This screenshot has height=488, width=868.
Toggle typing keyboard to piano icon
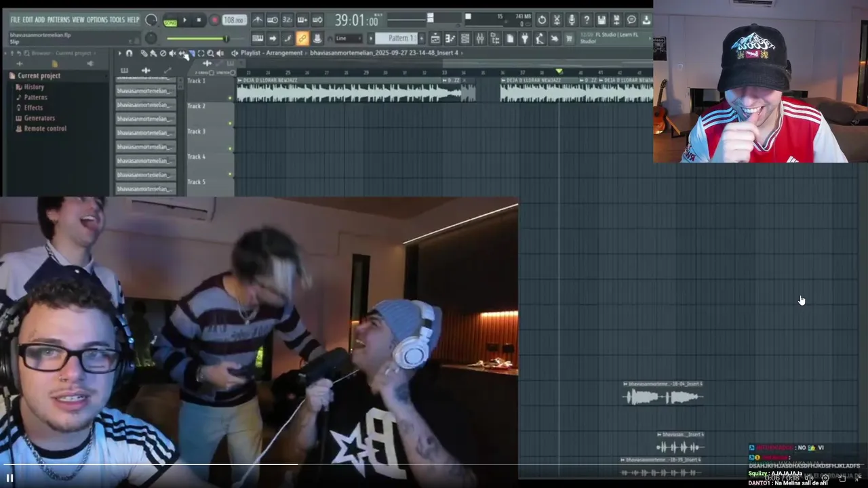258,39
